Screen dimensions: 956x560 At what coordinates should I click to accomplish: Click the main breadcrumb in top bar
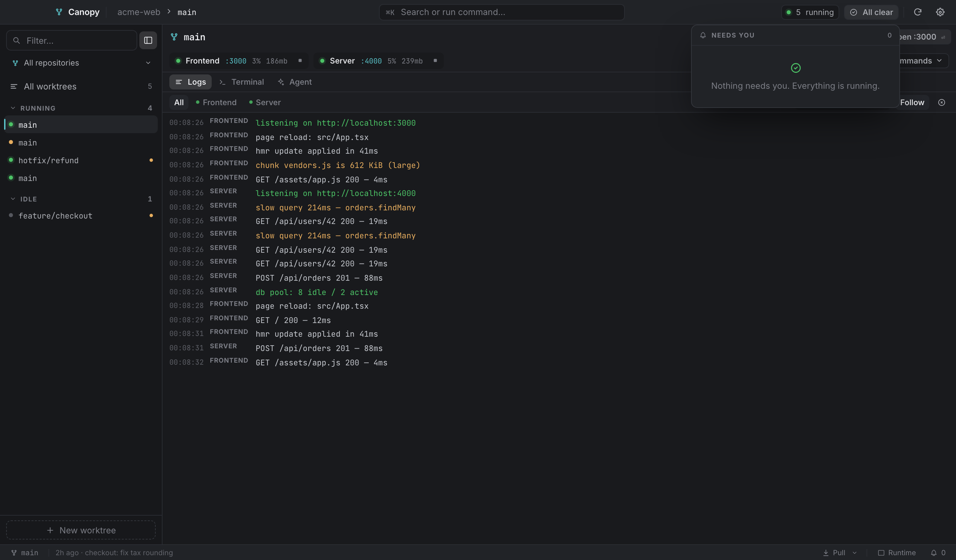[187, 12]
